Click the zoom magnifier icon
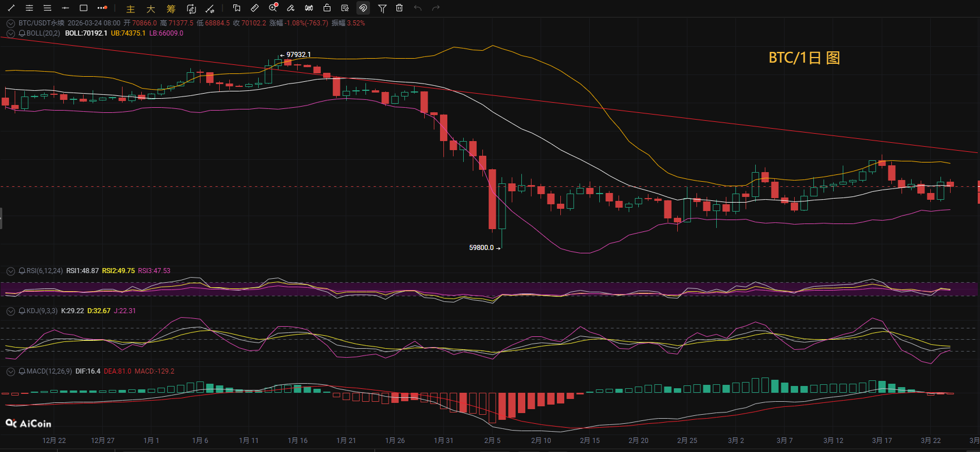Screen dimensions: 980x452 click(x=273, y=8)
